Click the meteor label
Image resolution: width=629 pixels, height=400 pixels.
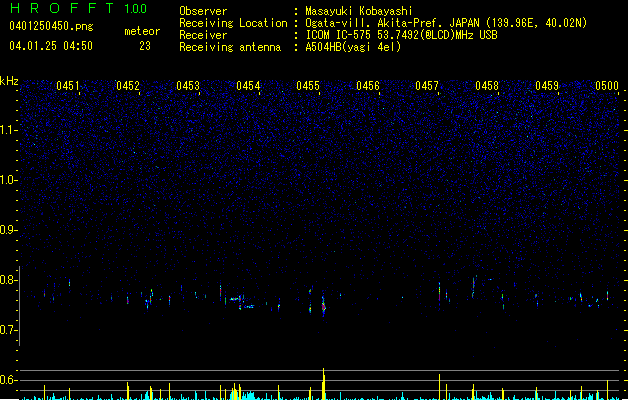(142, 31)
